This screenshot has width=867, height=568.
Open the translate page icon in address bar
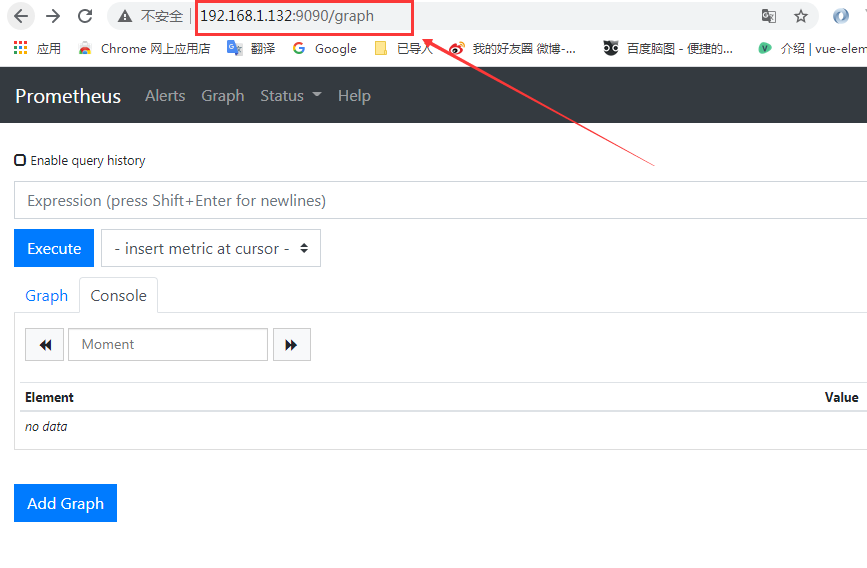(x=769, y=16)
